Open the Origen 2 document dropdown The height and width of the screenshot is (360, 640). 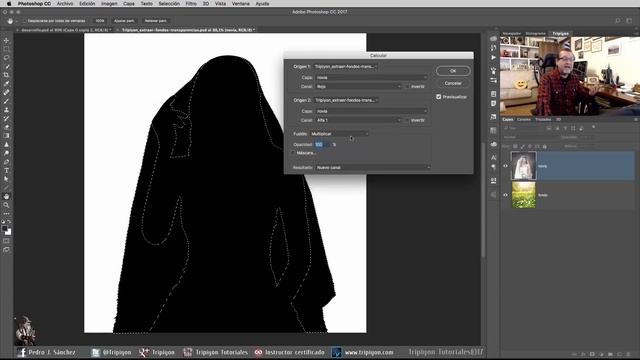(346, 100)
